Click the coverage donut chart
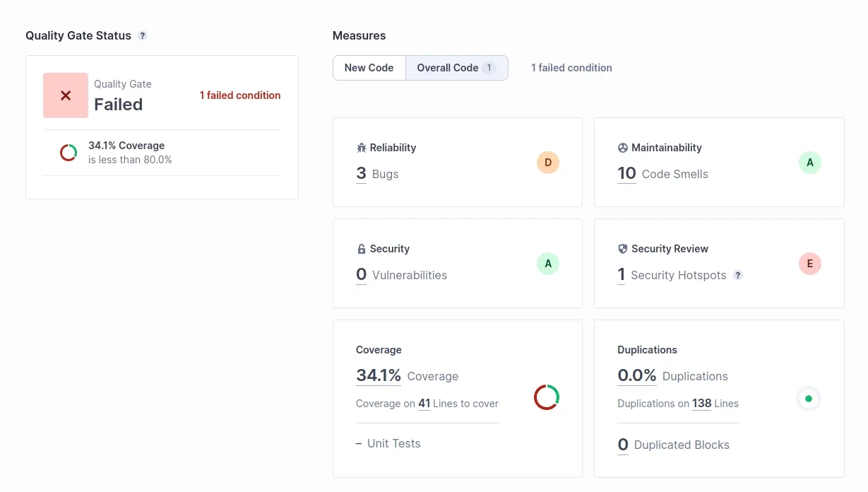Viewport: 868px width, 492px height. pos(547,397)
